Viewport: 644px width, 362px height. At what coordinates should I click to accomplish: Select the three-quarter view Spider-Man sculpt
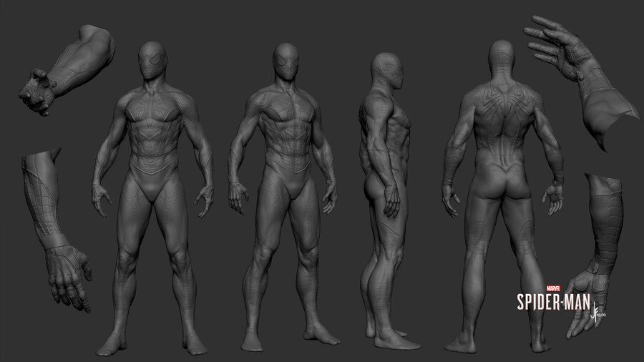click(x=284, y=196)
